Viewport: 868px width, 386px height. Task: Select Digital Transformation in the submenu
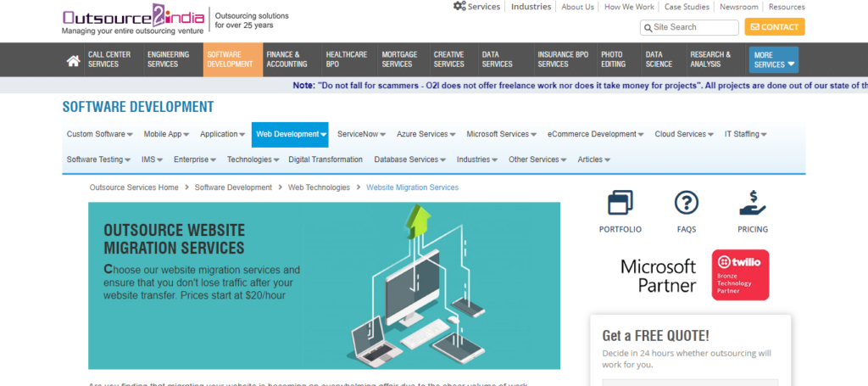pos(325,159)
